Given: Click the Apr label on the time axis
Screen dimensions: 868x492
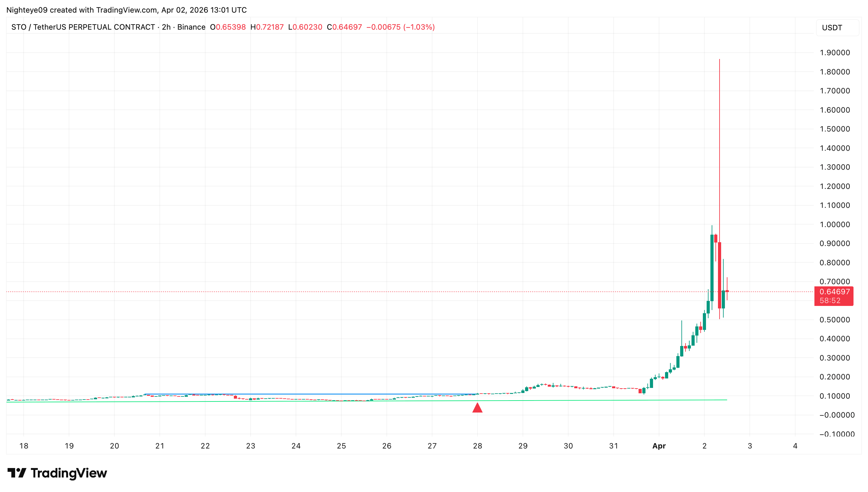Looking at the screenshot, I should (658, 446).
